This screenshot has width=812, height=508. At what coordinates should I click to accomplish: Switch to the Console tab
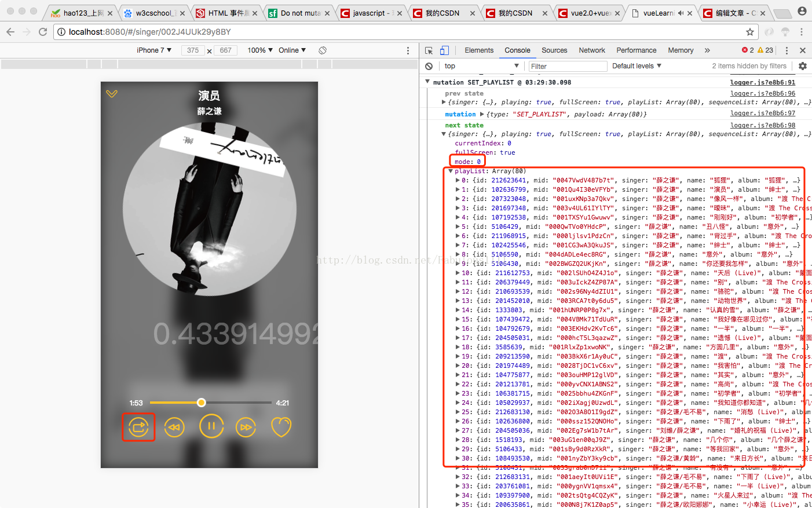click(x=517, y=50)
